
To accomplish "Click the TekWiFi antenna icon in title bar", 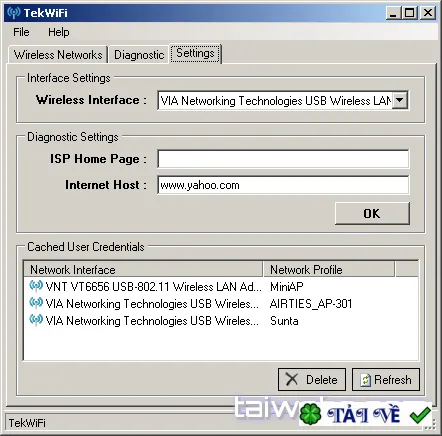I will click(14, 13).
